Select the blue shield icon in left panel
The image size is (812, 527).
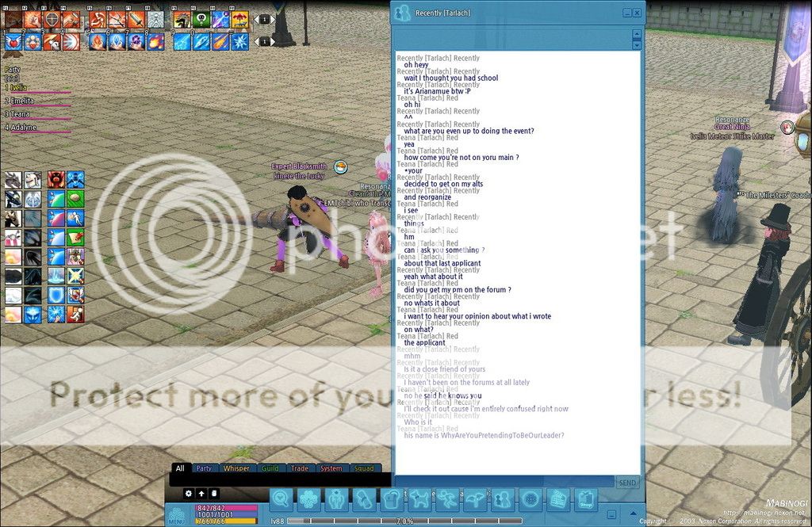pyautogui.click(x=56, y=295)
